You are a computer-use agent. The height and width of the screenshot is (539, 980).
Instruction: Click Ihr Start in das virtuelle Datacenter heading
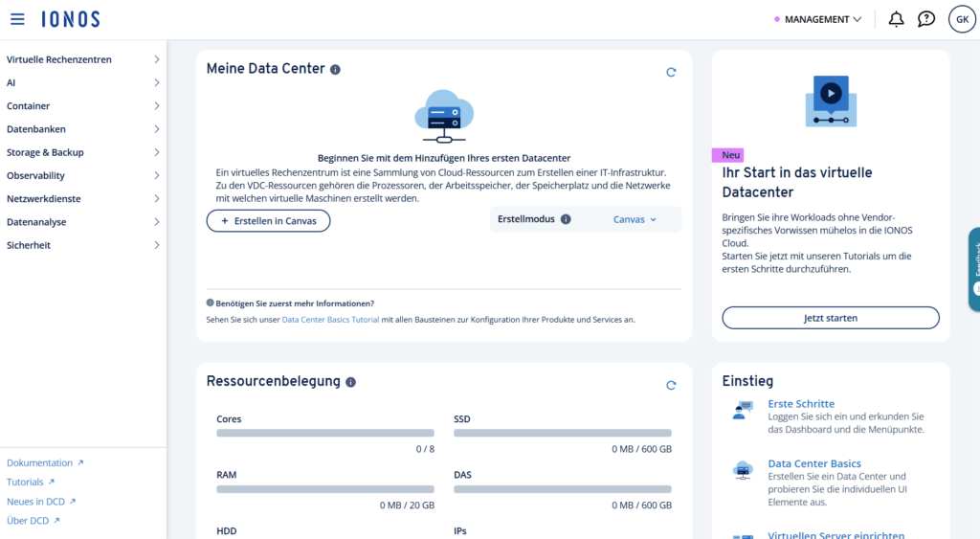coord(797,182)
